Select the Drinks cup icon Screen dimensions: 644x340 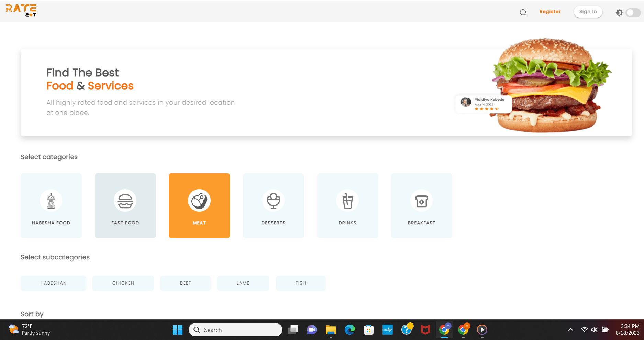tap(347, 201)
